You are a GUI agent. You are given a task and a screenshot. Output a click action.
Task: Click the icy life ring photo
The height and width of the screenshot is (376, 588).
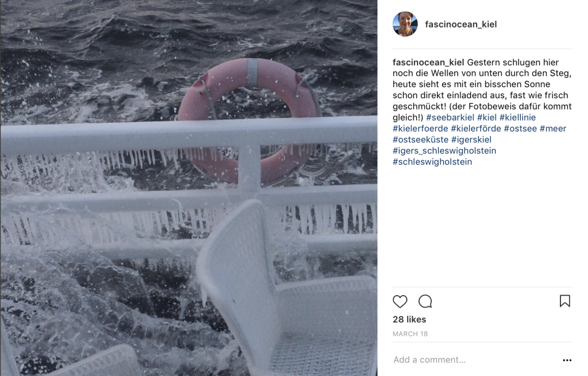(x=188, y=188)
